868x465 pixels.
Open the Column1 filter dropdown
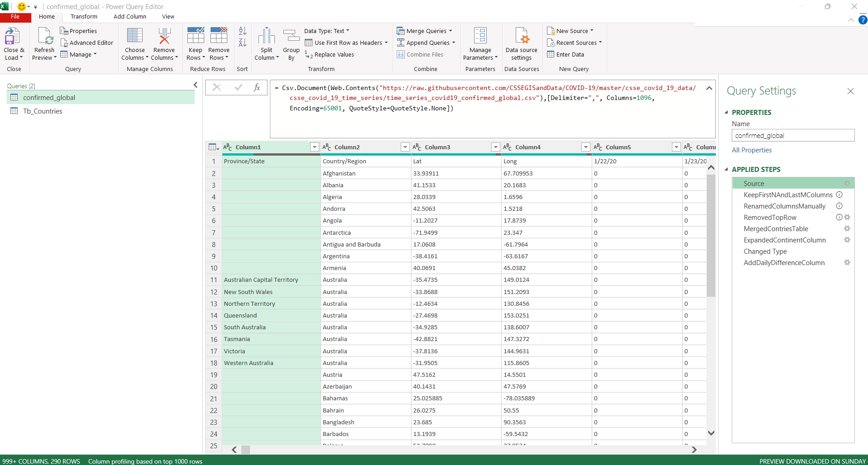[314, 147]
